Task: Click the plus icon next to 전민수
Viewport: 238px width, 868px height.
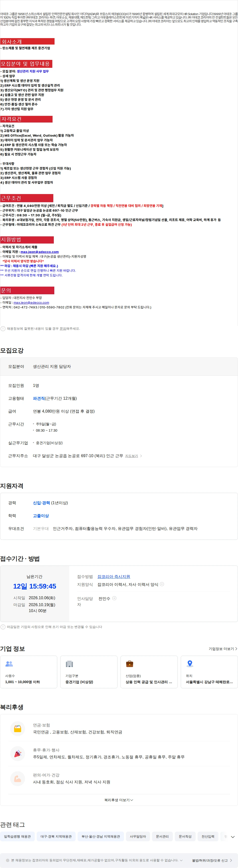Action: tap(115, 598)
